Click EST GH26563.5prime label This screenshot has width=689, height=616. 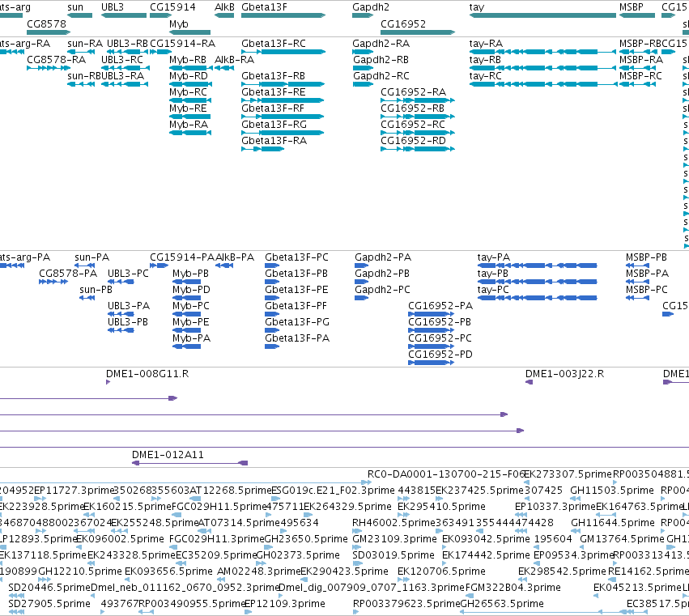pyautogui.click(x=502, y=605)
